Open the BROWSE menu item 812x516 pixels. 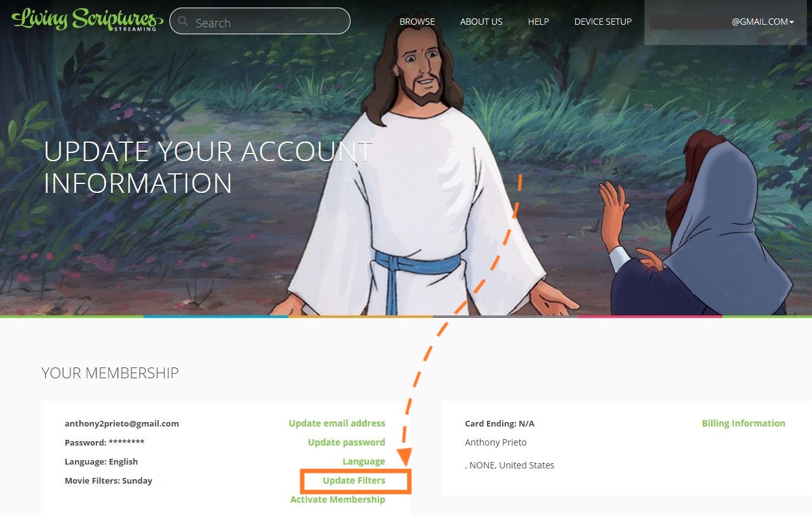(417, 22)
